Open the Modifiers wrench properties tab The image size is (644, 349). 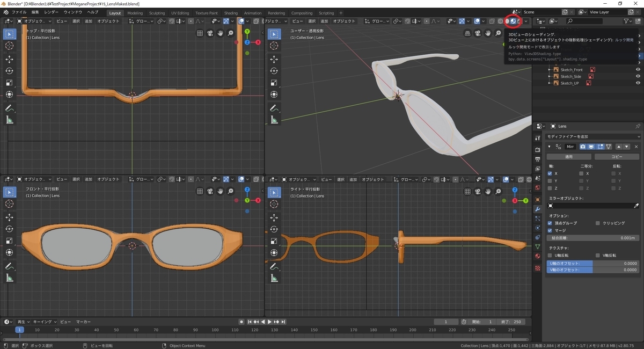click(538, 208)
